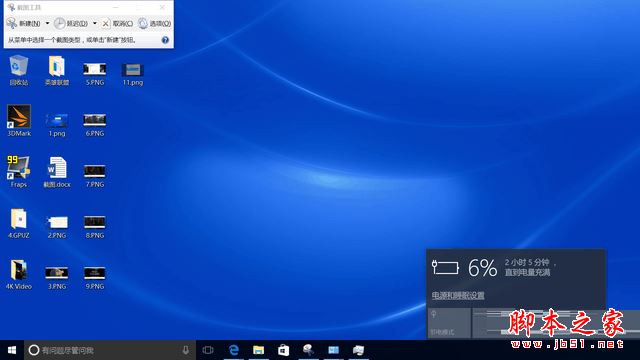
Task: Click the last taskbar app icon after blue window
Action: [358, 350]
